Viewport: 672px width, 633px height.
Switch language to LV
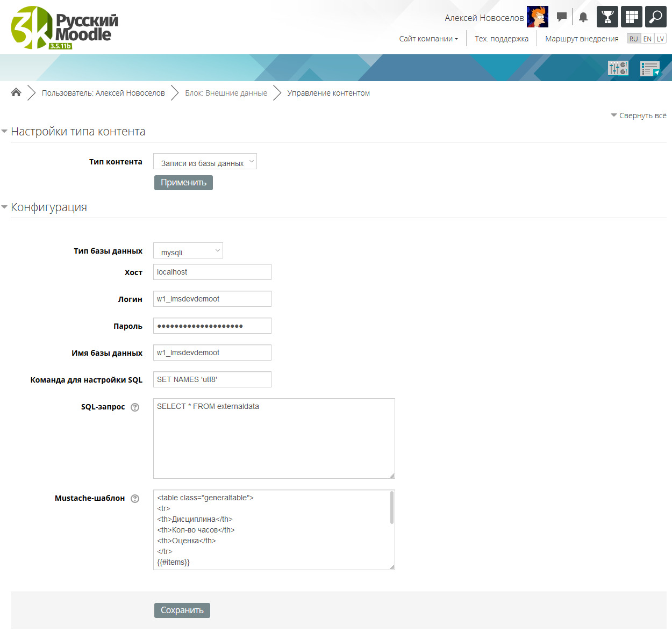(x=660, y=39)
